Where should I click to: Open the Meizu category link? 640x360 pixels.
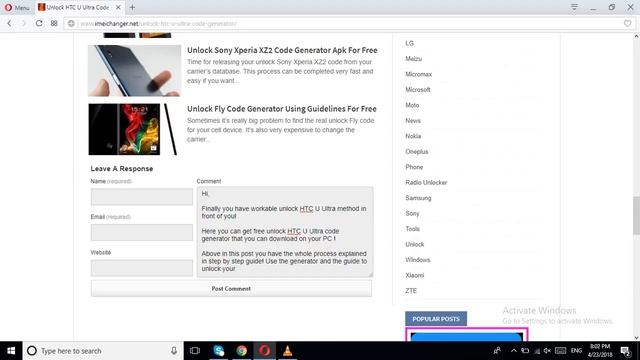coord(413,59)
